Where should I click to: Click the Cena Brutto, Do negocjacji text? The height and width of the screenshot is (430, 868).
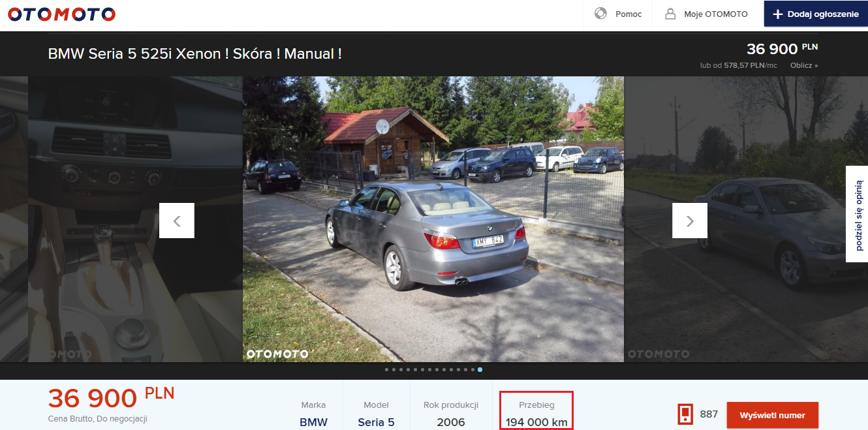tap(98, 419)
